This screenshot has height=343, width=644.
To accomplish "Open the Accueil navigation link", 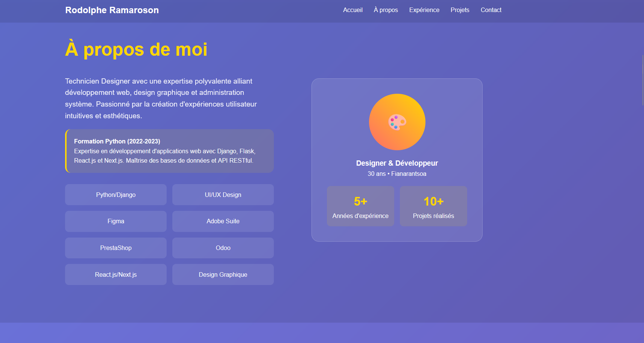I will coord(352,10).
